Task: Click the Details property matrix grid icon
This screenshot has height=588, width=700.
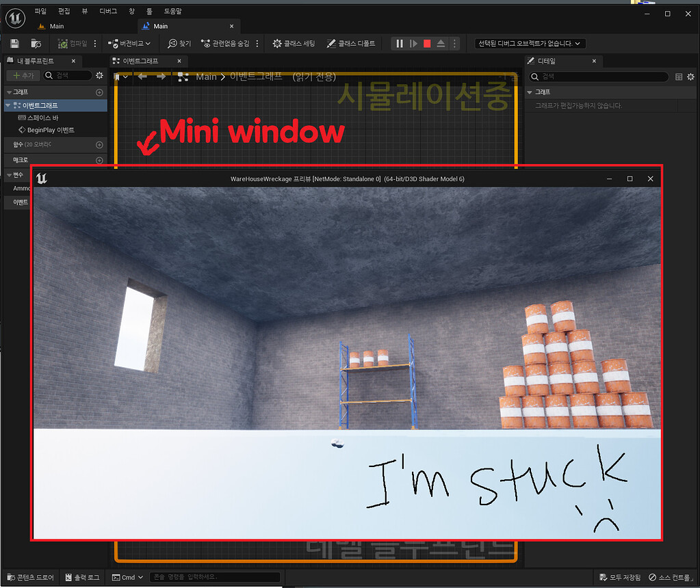Action: pos(679,77)
